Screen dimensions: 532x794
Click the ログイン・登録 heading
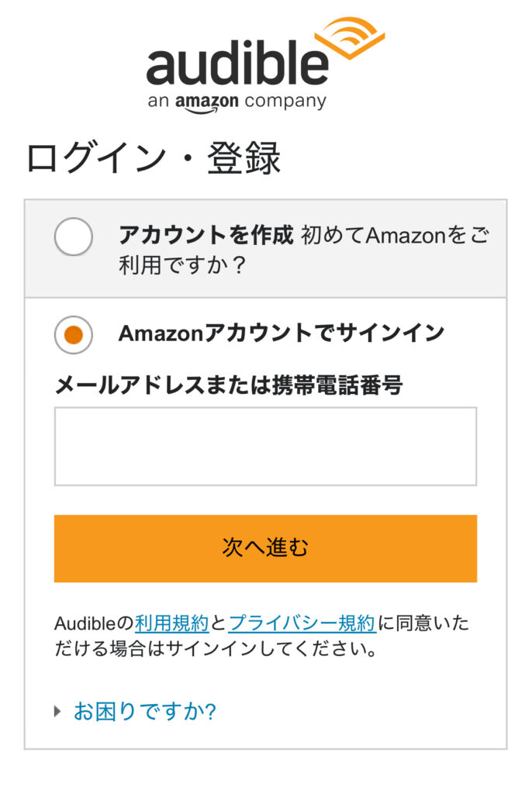pyautogui.click(x=154, y=158)
